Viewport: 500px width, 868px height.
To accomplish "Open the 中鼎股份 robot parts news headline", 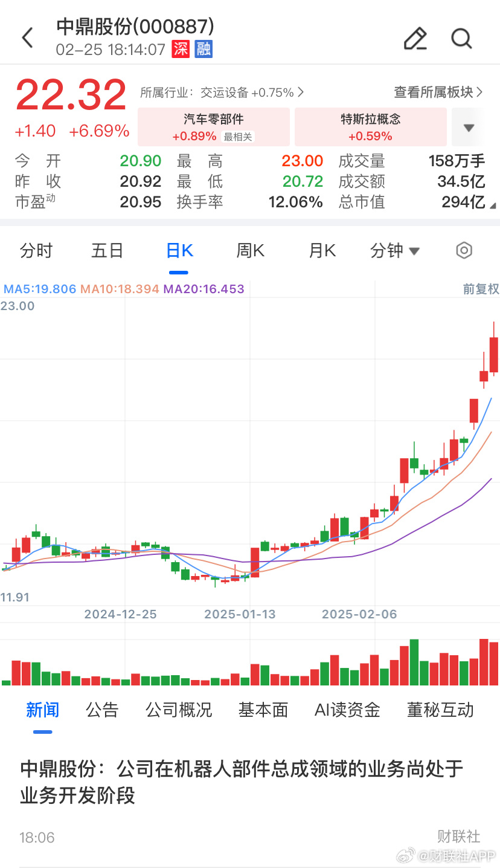I will [242, 782].
